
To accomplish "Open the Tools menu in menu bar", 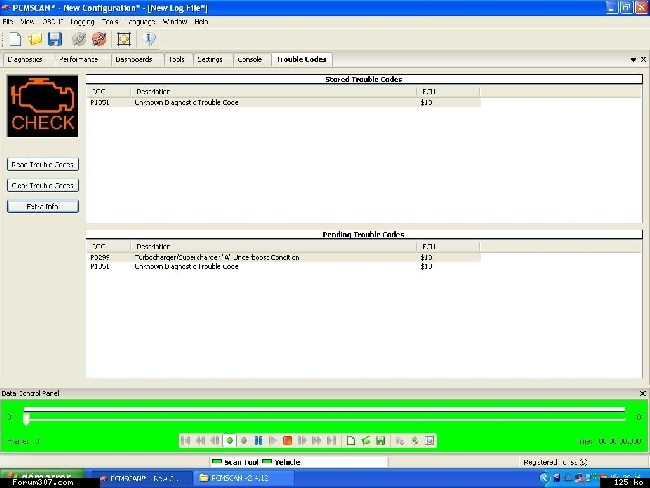I will (x=110, y=22).
